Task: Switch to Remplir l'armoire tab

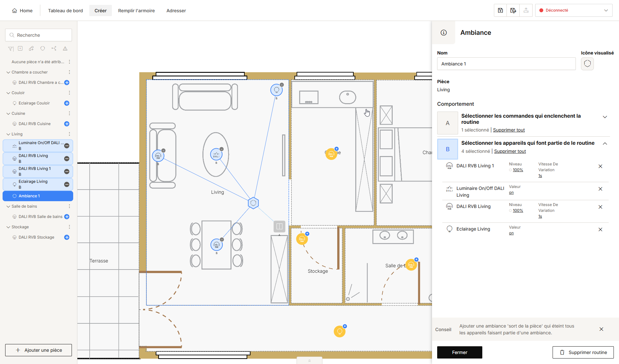Action: click(x=136, y=11)
